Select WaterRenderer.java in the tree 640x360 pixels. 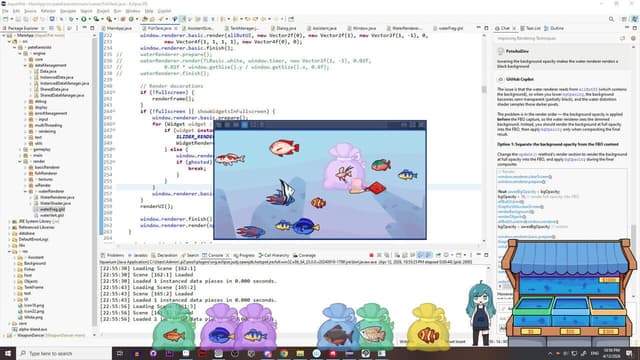(54, 197)
